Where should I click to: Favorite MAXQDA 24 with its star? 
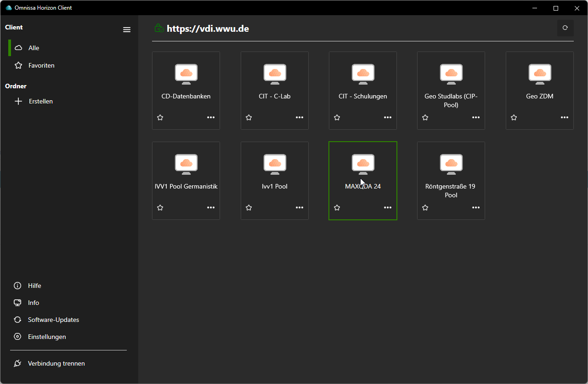tap(337, 208)
